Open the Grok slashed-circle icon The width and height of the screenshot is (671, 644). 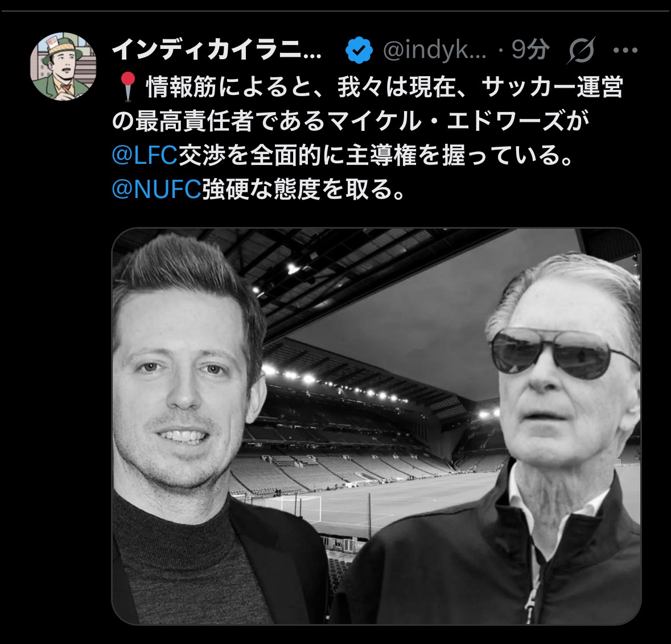[x=581, y=50]
